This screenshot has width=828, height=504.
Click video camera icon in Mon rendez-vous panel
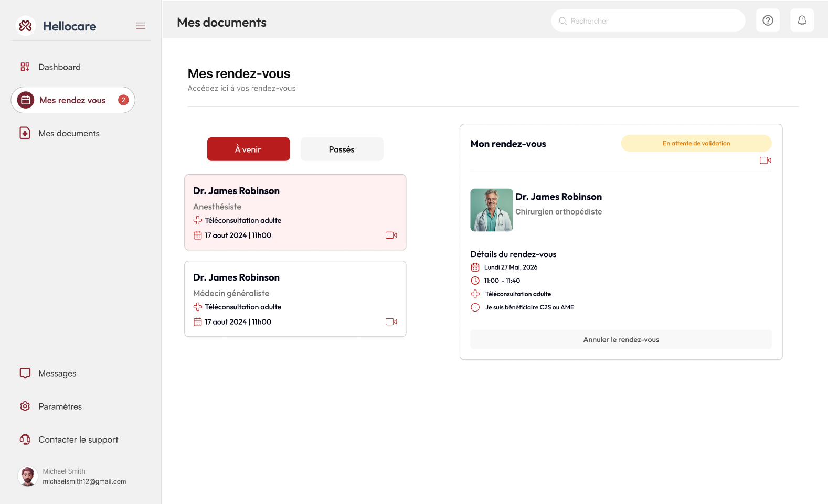pos(765,160)
